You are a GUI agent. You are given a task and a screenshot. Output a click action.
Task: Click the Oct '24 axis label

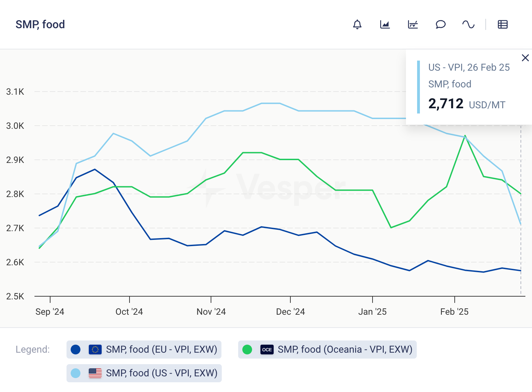pyautogui.click(x=129, y=312)
